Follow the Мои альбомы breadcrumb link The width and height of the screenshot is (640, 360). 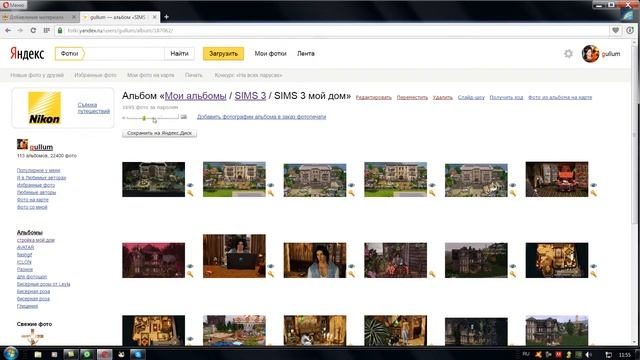pyautogui.click(x=196, y=96)
